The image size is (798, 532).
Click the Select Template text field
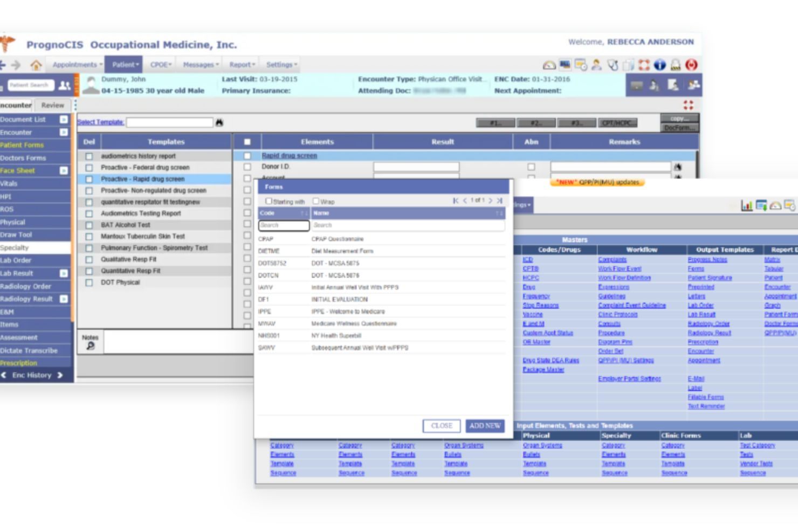click(170, 122)
